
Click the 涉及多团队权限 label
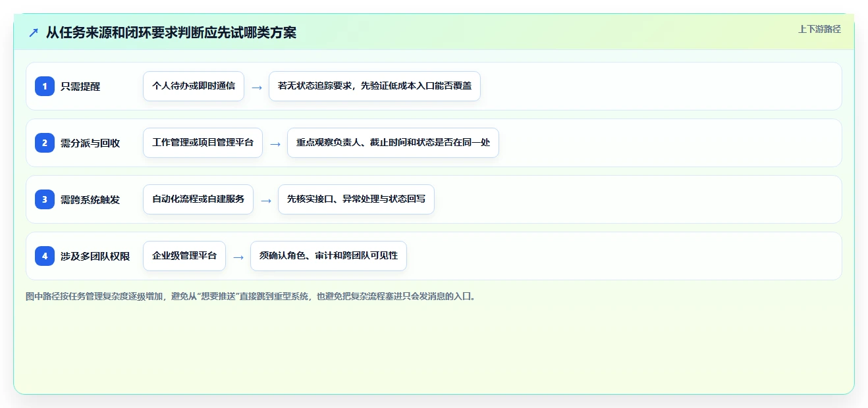coord(95,256)
